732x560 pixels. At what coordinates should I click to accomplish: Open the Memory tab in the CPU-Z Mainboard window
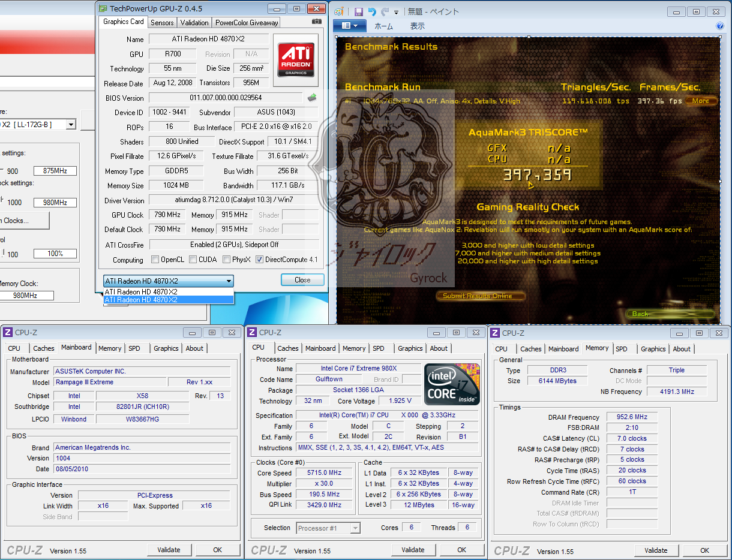point(110,348)
